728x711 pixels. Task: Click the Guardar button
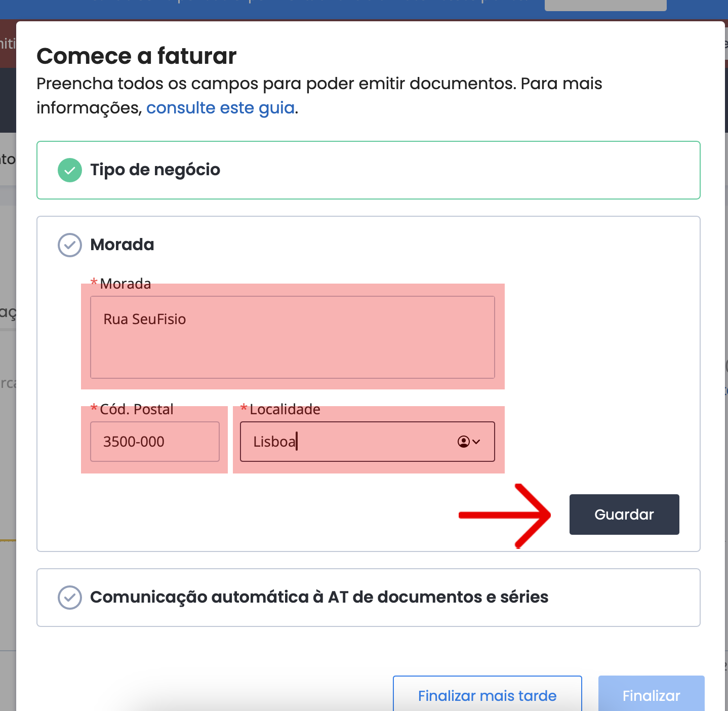click(624, 515)
